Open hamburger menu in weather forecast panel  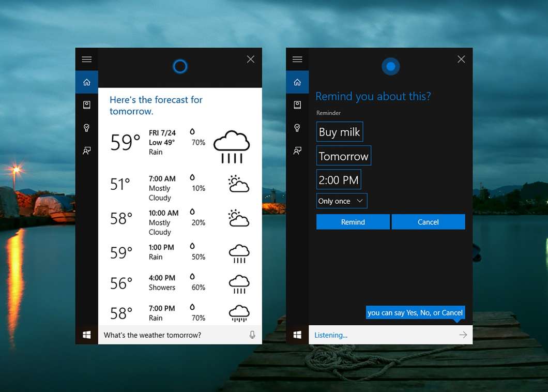86,59
